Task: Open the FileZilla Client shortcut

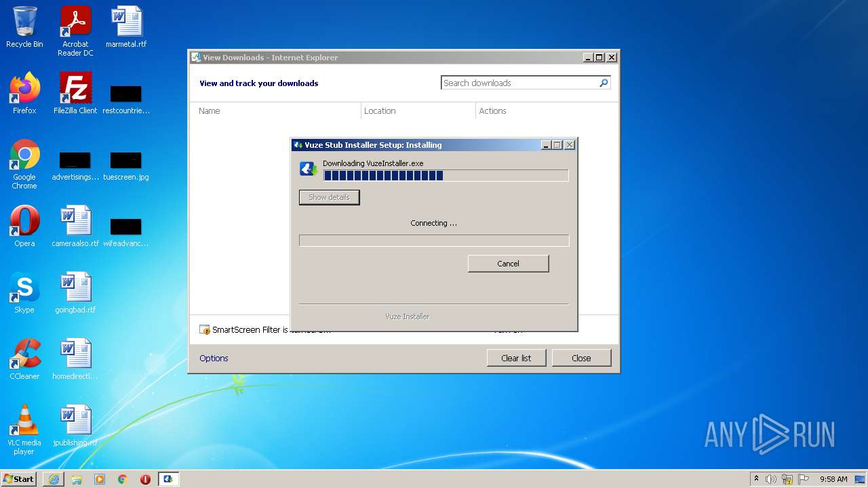Action: [75, 94]
